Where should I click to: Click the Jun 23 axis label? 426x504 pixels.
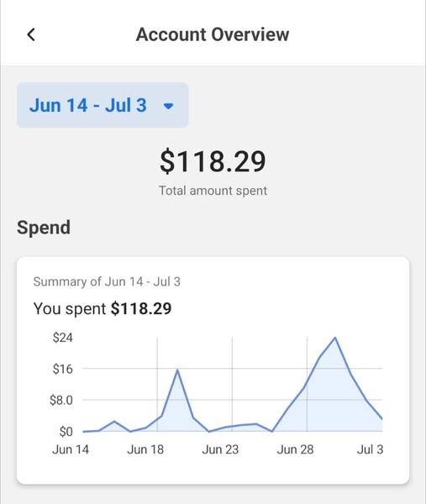[220, 449]
